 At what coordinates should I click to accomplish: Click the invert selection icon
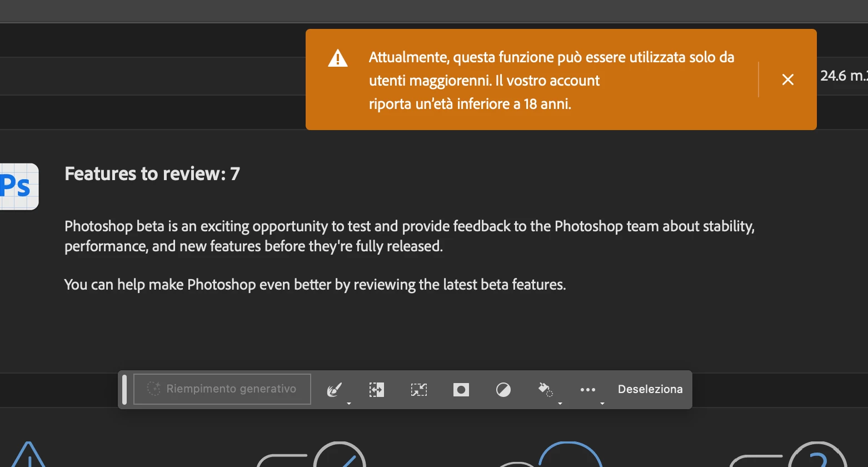[377, 390]
